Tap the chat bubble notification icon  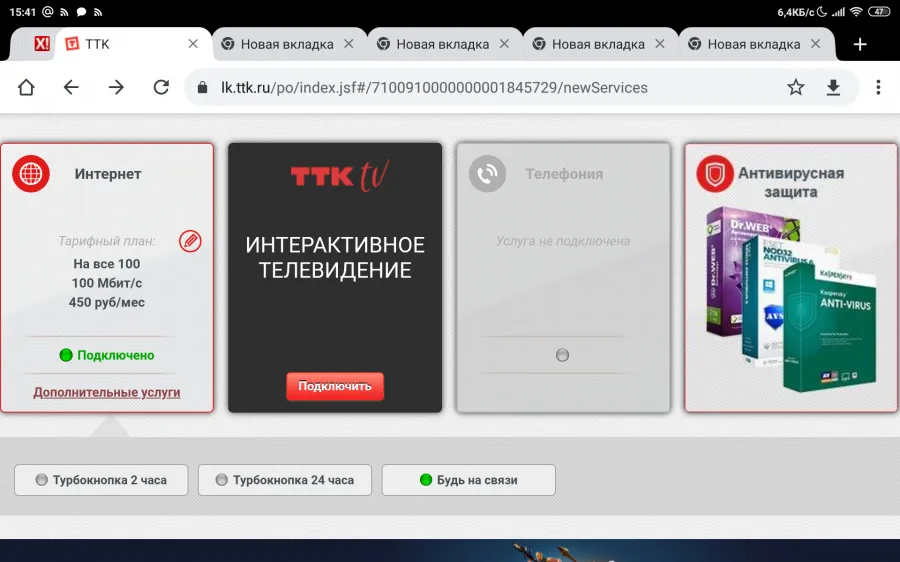[82, 12]
